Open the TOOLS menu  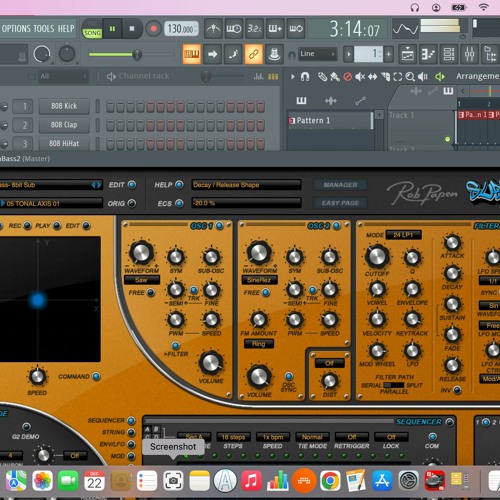click(44, 29)
